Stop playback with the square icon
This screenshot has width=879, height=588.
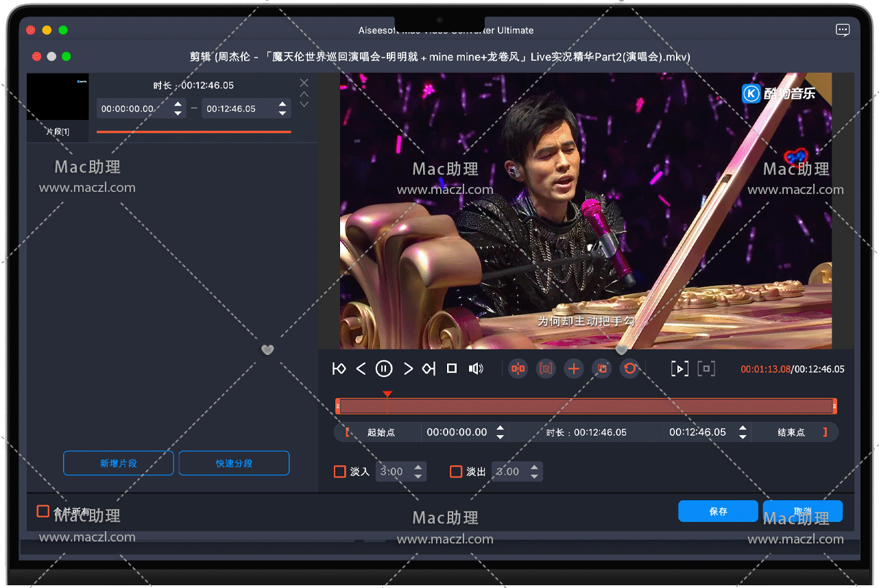click(451, 369)
